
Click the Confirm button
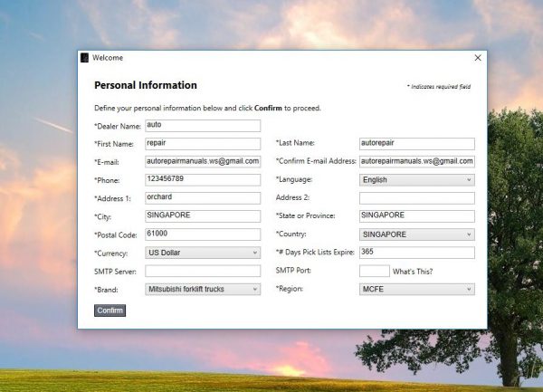pos(110,311)
